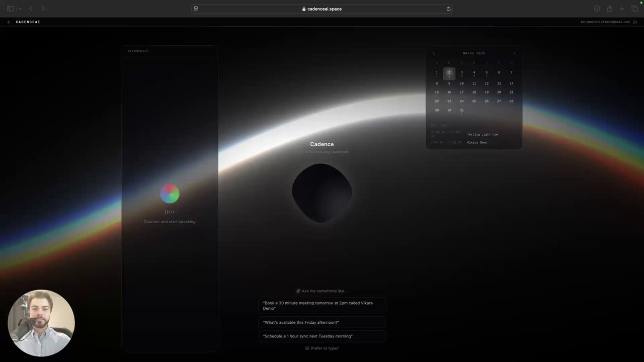
Task: Click the sparkle icon beside "Ask me something like"
Action: click(x=298, y=291)
